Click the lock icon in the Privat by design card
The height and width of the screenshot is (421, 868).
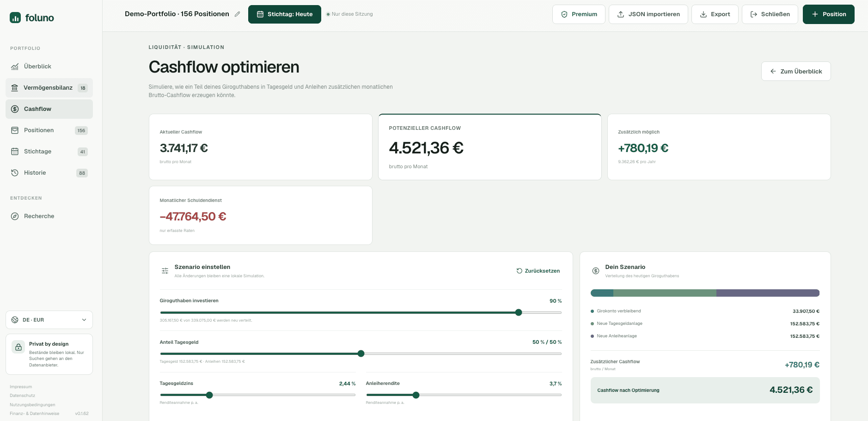coord(18,347)
